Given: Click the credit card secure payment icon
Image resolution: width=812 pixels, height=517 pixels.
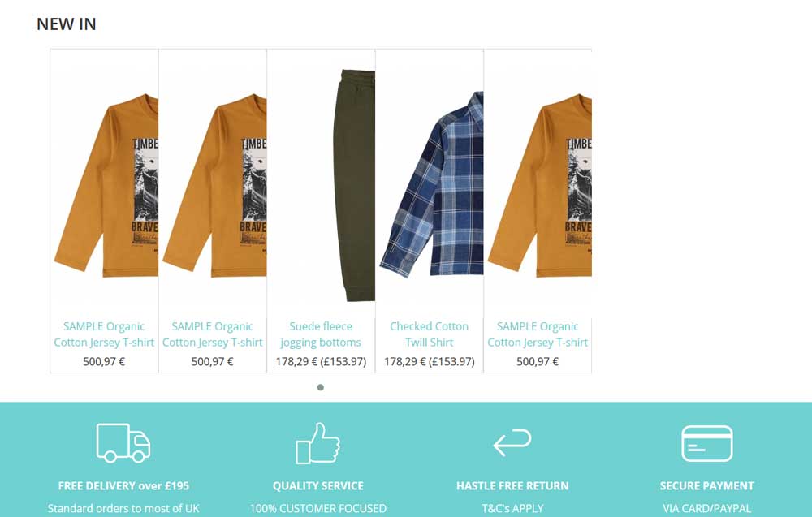Looking at the screenshot, I should click(x=707, y=443).
